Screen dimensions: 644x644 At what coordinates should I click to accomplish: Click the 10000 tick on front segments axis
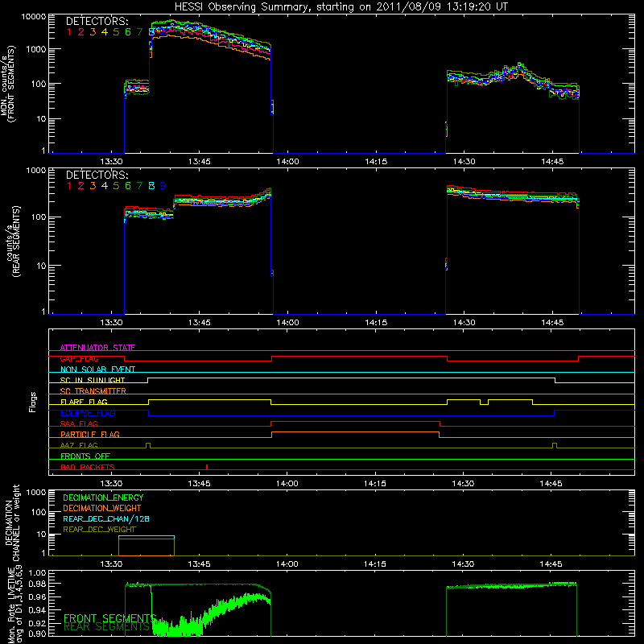(x=34, y=16)
